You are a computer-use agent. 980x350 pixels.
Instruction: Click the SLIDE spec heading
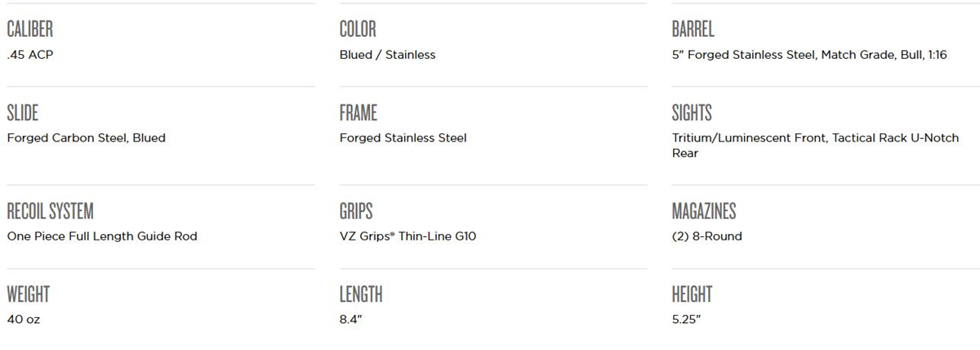pos(22,114)
